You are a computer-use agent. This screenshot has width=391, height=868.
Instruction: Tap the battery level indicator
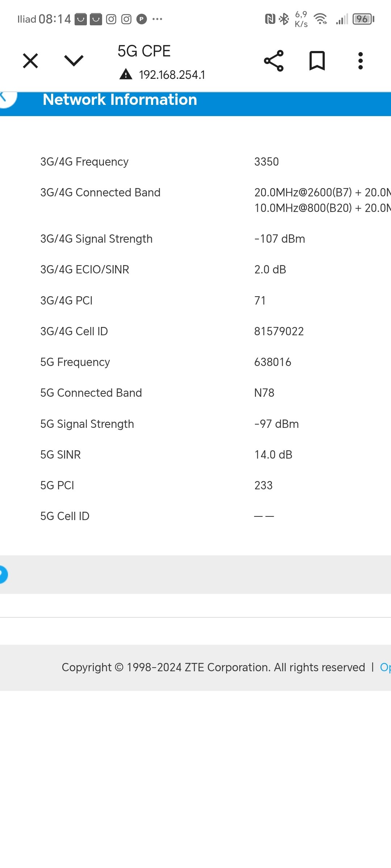coord(363,19)
